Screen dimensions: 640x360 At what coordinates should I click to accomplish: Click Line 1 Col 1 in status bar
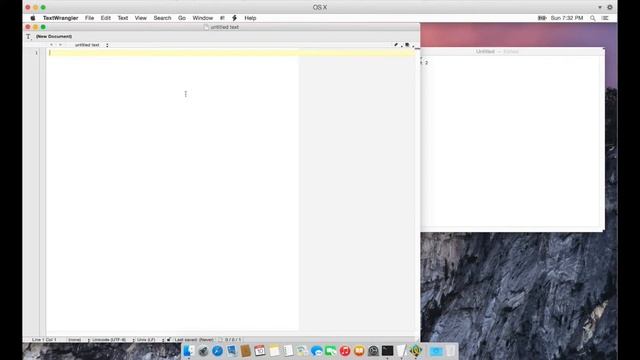(x=44, y=340)
